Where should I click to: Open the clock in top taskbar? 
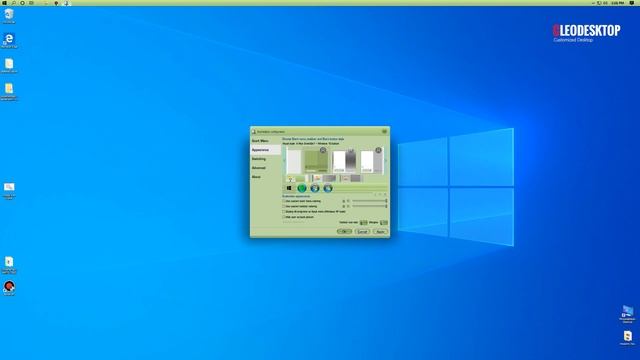tap(618, 3)
